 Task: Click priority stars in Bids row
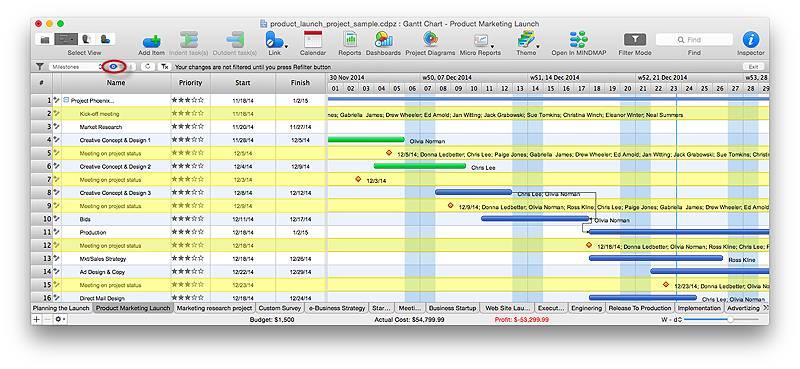[x=187, y=219]
